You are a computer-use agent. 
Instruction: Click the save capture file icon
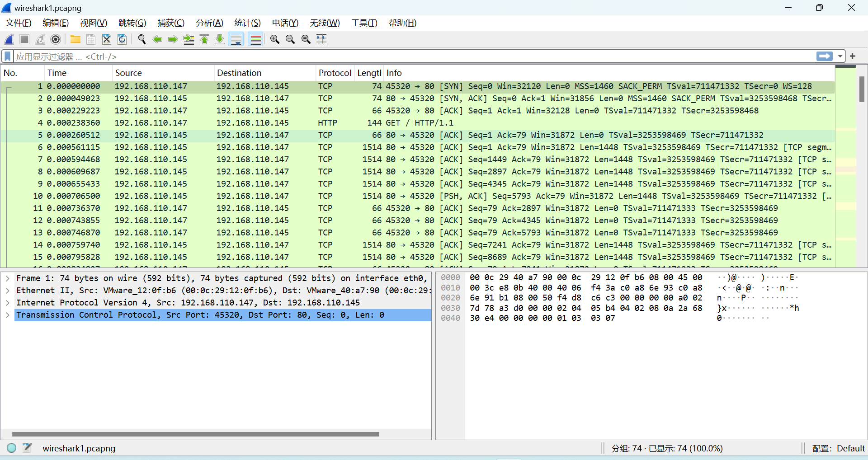[91, 39]
